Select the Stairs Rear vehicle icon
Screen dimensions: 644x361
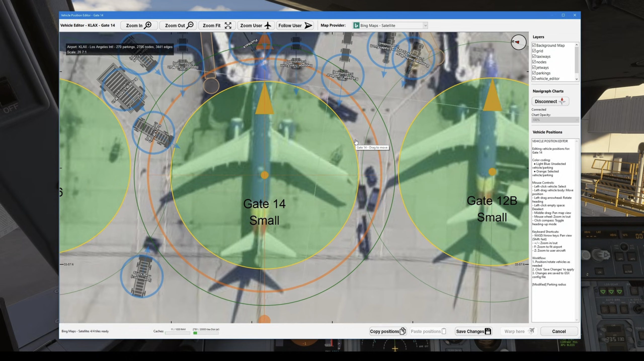point(142,277)
